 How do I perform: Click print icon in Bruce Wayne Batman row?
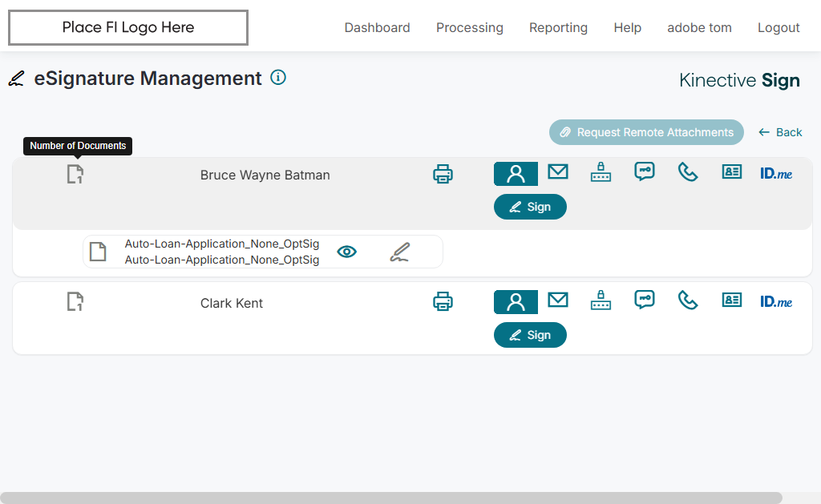point(443,174)
